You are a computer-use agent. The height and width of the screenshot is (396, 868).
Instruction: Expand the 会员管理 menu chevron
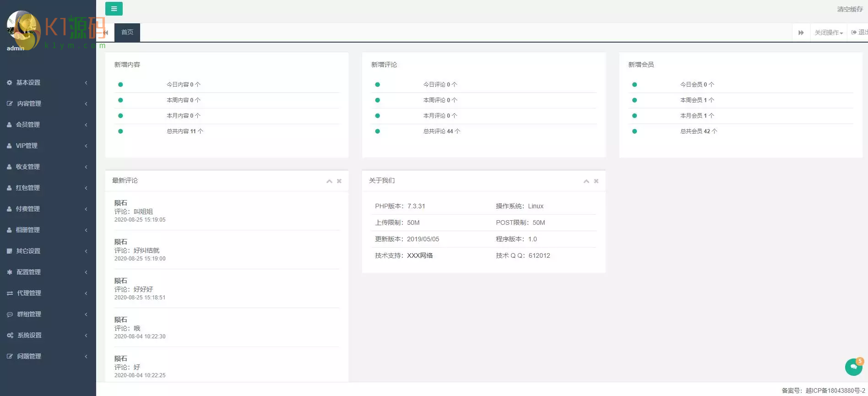pyautogui.click(x=86, y=125)
